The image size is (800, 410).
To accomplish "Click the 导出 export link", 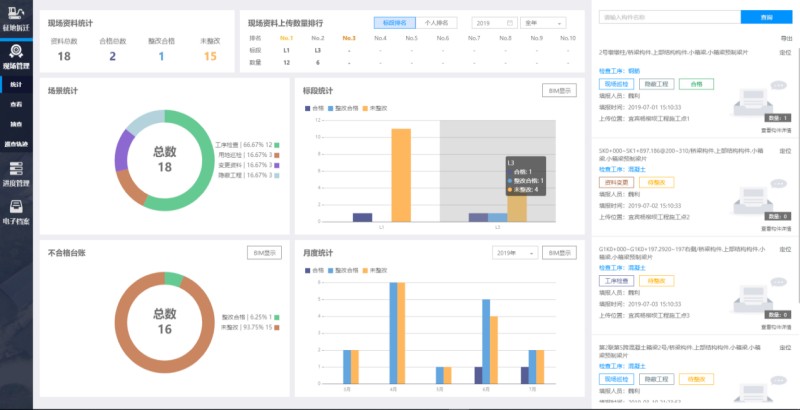I will click(785, 37).
